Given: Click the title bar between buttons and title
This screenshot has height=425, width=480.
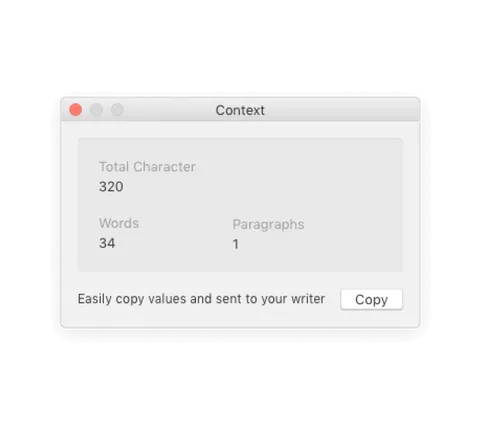Looking at the screenshot, I should (x=170, y=110).
